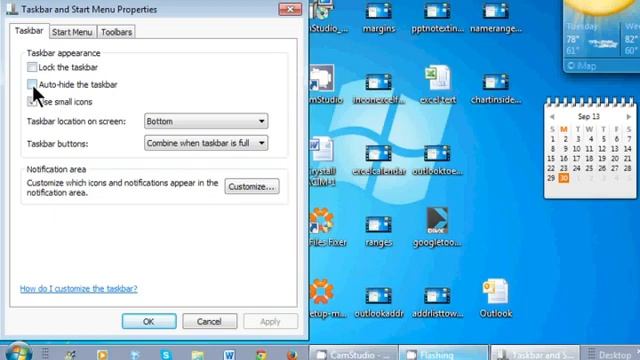Launch Word from the taskbar

click(229, 354)
